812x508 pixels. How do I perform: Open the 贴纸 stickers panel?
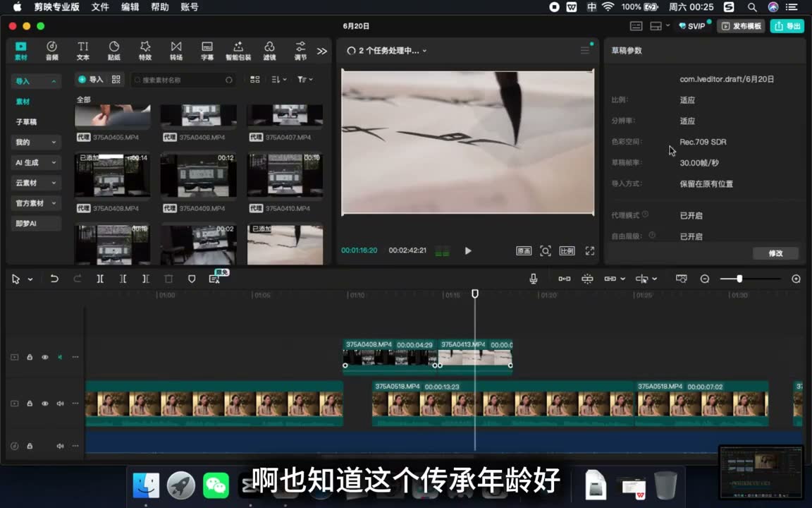[114, 51]
